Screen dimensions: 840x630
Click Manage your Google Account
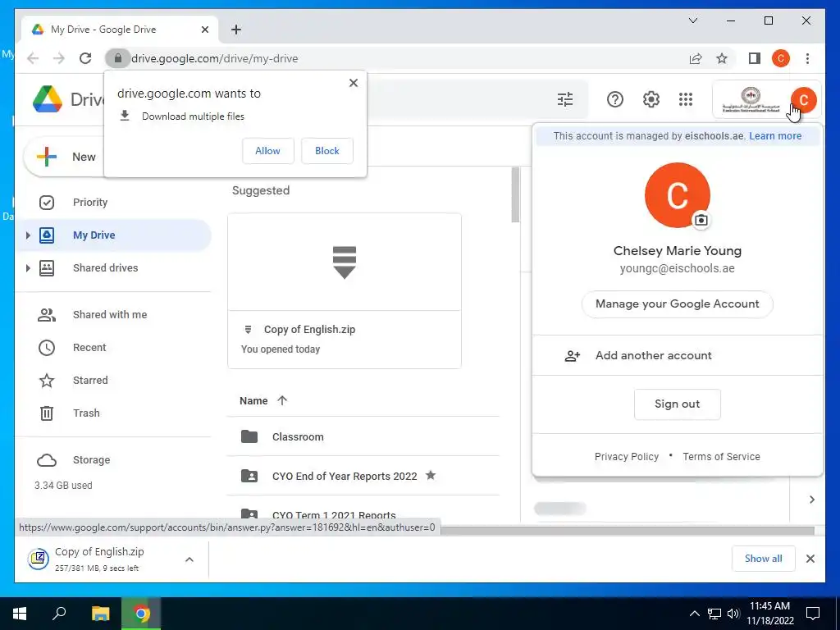pyautogui.click(x=677, y=304)
